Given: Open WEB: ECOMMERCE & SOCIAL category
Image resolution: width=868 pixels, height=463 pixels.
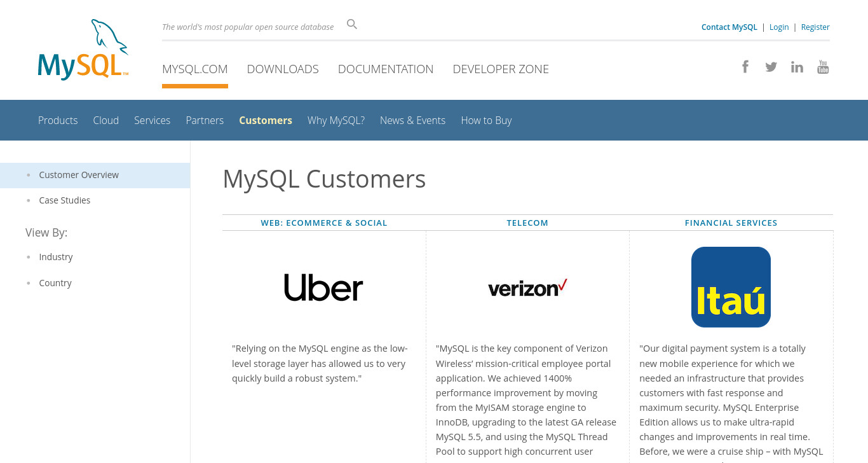Looking at the screenshot, I should pos(324,223).
